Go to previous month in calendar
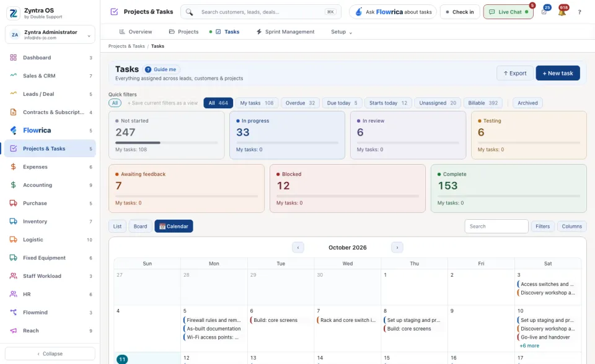This screenshot has height=364, width=595. pyautogui.click(x=298, y=248)
